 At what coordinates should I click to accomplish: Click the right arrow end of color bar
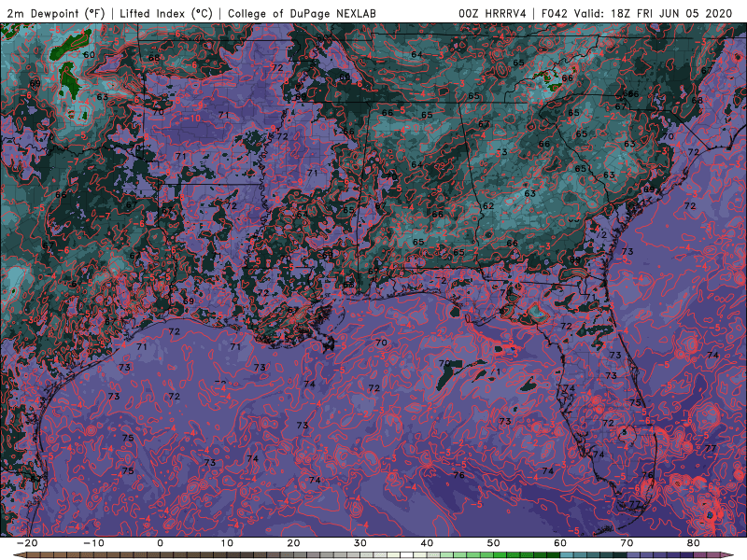coord(728,555)
